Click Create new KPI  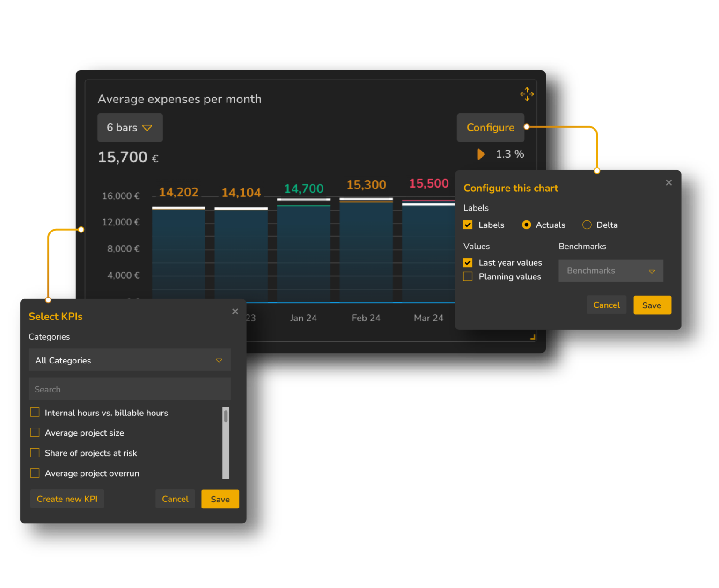pos(67,499)
